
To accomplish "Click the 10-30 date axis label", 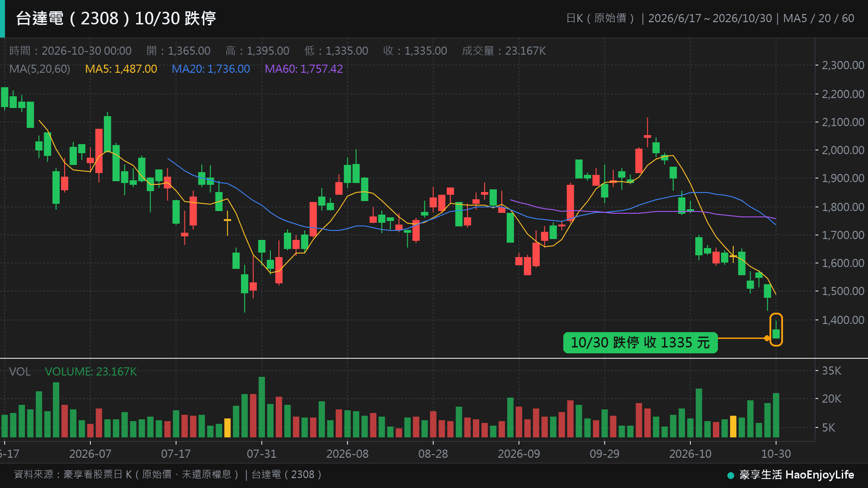I will coord(776,454).
